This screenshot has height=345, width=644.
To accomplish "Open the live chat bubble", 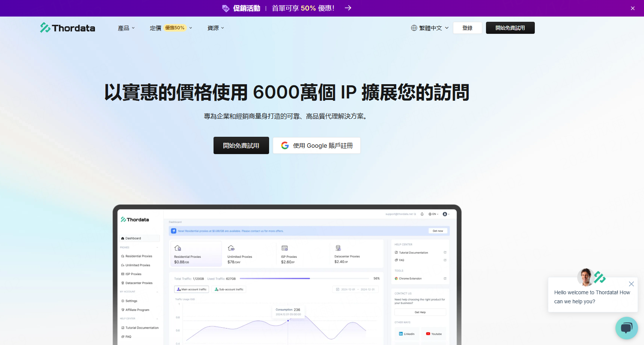I will click(x=627, y=328).
